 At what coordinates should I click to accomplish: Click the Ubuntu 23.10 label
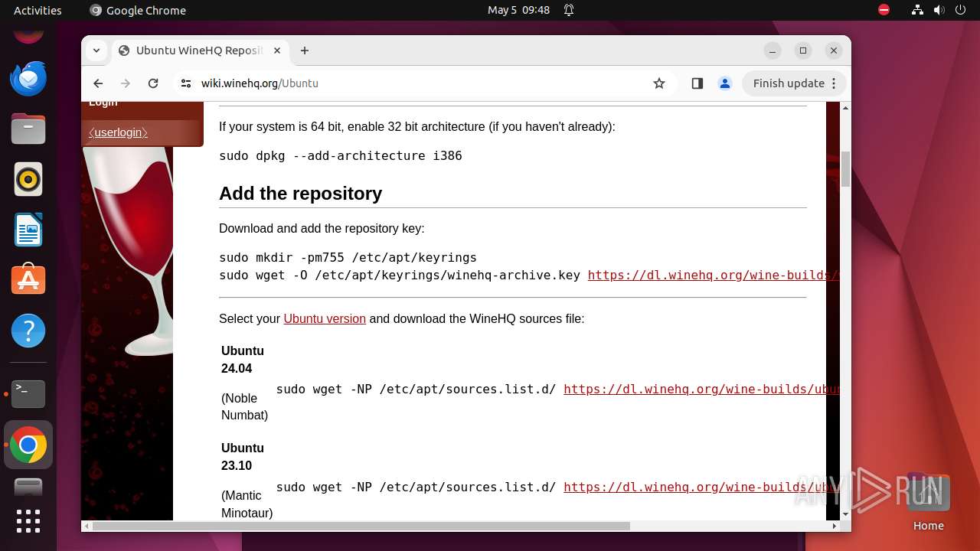243,457
